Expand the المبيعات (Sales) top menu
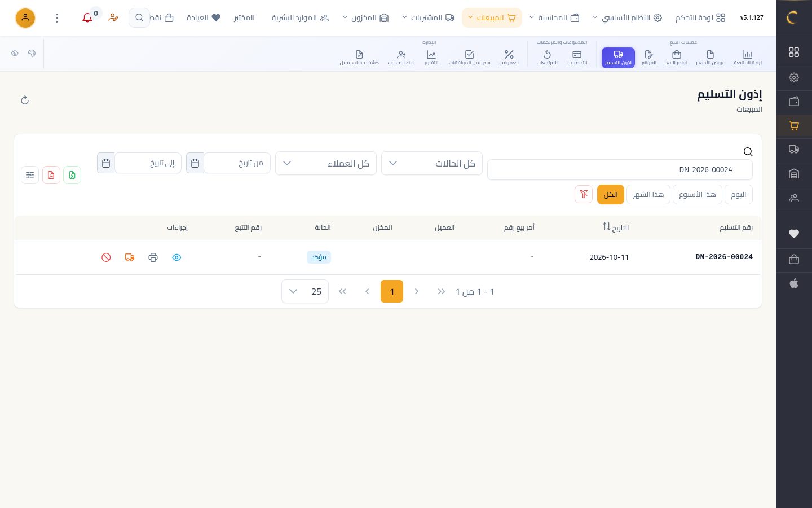The width and height of the screenshot is (812, 508). click(492, 18)
